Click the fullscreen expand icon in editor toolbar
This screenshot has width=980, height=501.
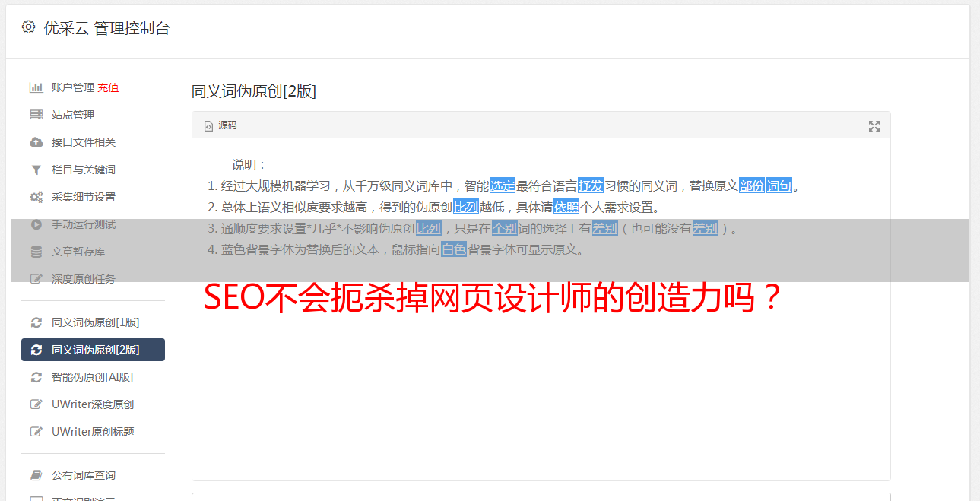click(x=874, y=126)
